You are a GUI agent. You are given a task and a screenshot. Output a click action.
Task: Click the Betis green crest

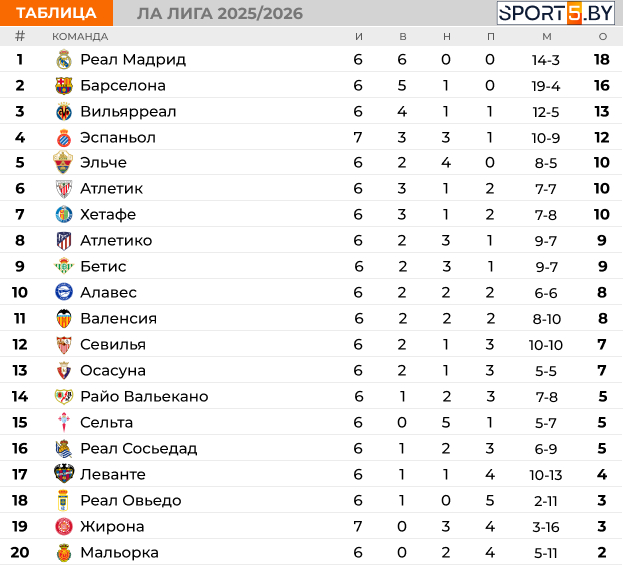click(64, 266)
